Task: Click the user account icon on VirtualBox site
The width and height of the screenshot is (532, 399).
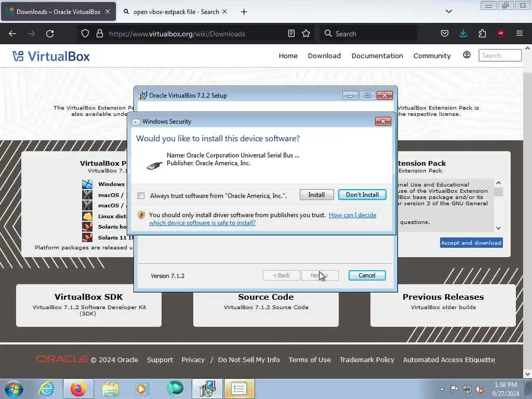Action: tap(467, 55)
